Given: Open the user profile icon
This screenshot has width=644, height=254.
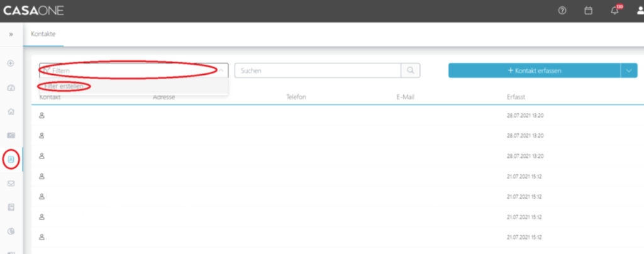Looking at the screenshot, I should click(639, 11).
